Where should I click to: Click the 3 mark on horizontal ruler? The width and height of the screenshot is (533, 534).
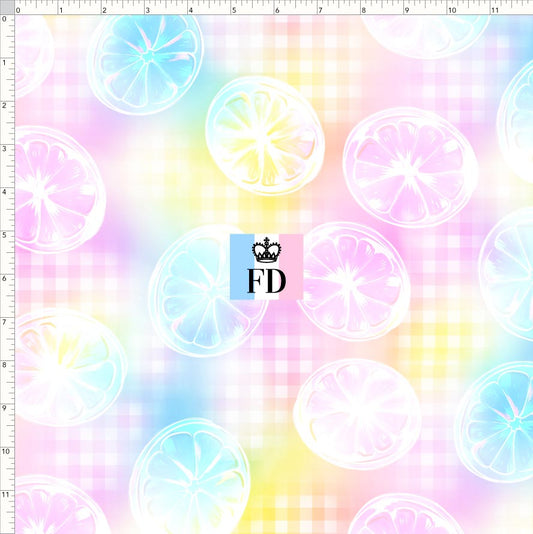pos(147,10)
